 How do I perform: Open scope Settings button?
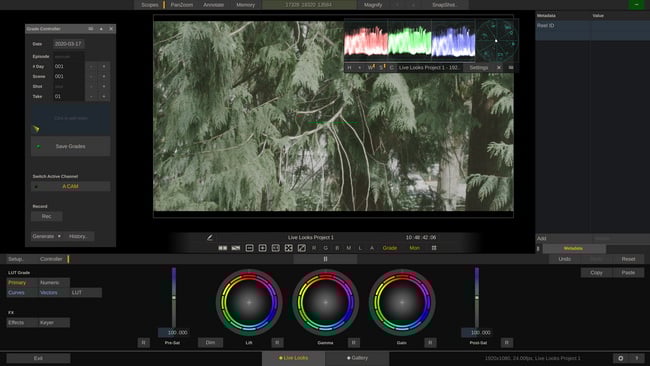pos(478,68)
